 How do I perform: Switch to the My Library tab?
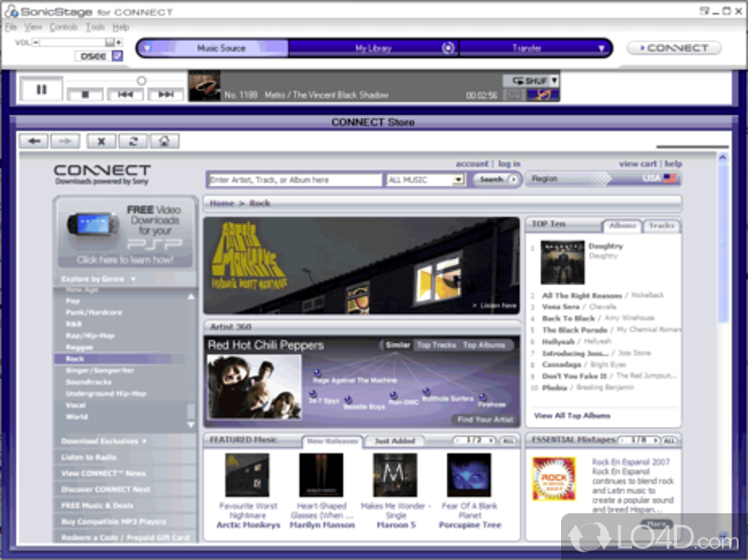pyautogui.click(x=373, y=49)
